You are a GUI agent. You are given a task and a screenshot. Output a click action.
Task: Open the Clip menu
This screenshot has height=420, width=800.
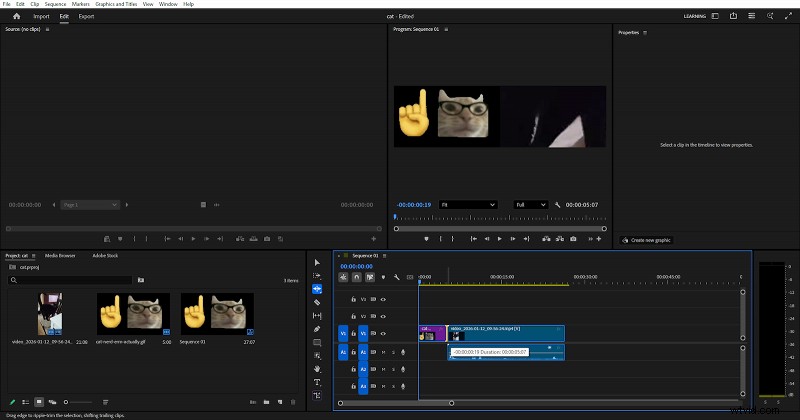[35, 4]
